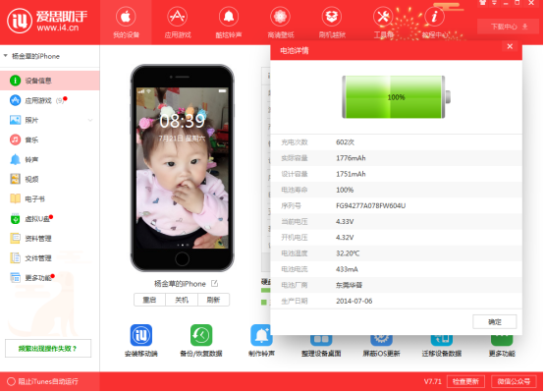Select 设备信息 in the sidebar

pos(50,81)
